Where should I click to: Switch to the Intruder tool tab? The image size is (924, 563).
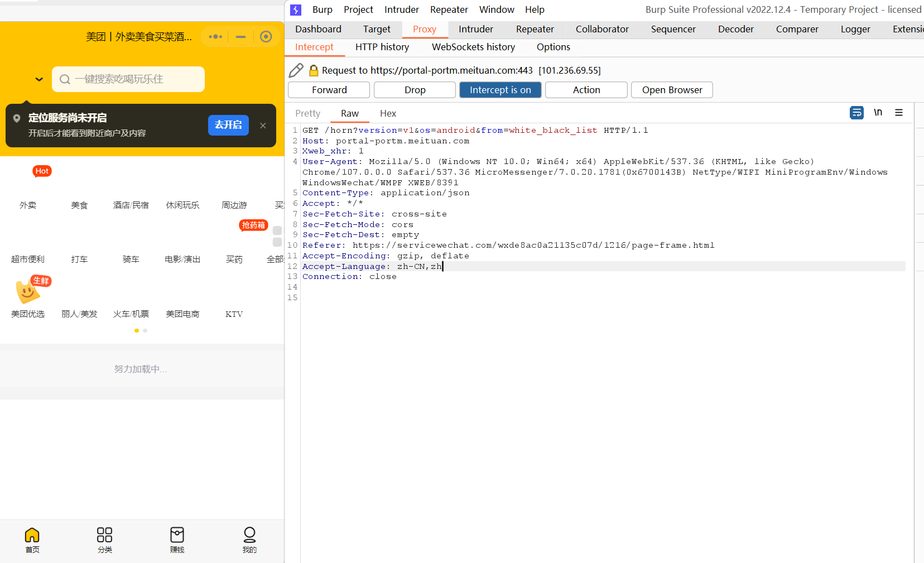click(x=476, y=29)
